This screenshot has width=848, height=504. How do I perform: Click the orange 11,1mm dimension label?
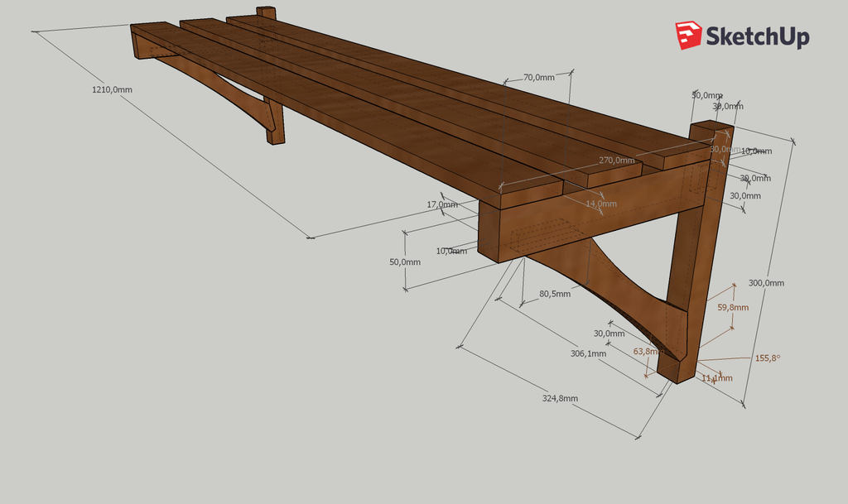tap(716, 378)
